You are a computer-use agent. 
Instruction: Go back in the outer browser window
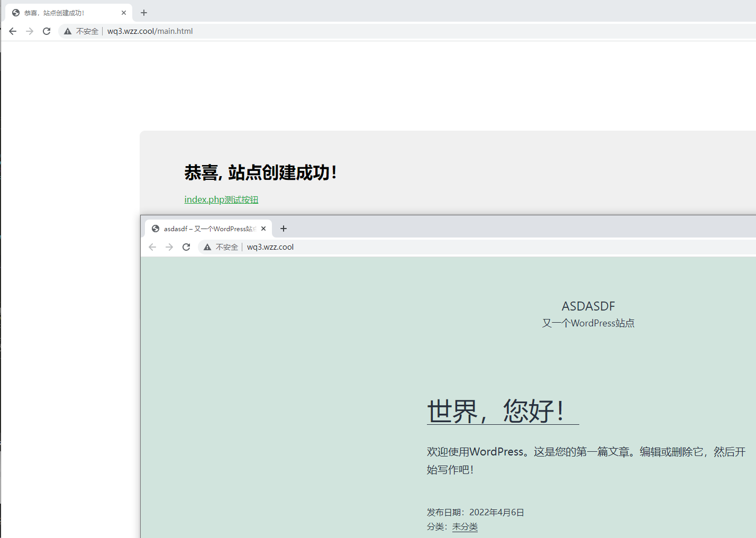pos(13,31)
